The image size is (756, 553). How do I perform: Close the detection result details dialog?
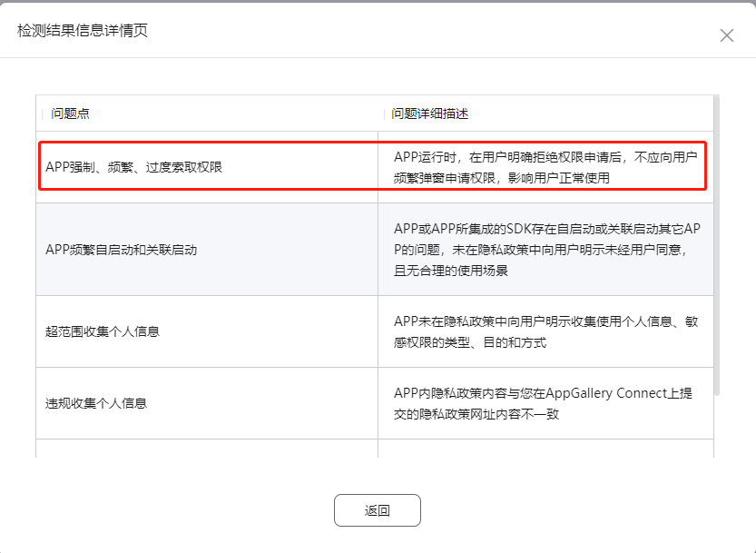click(x=726, y=35)
